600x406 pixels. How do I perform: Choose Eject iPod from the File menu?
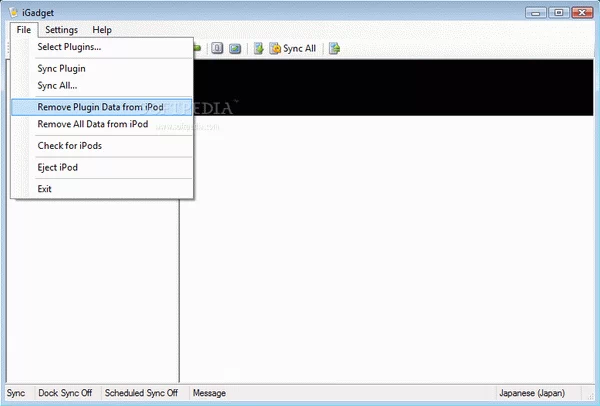point(102,168)
